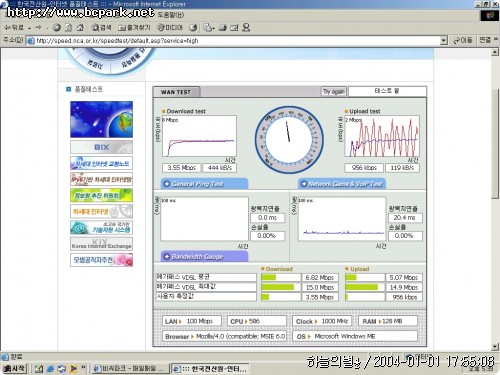
Task: Click the speed gauge dial
Action: click(289, 139)
